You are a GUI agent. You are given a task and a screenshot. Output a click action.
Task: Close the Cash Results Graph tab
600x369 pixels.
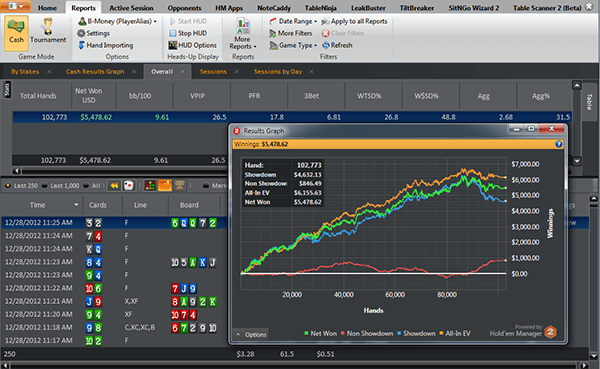pyautogui.click(x=134, y=72)
